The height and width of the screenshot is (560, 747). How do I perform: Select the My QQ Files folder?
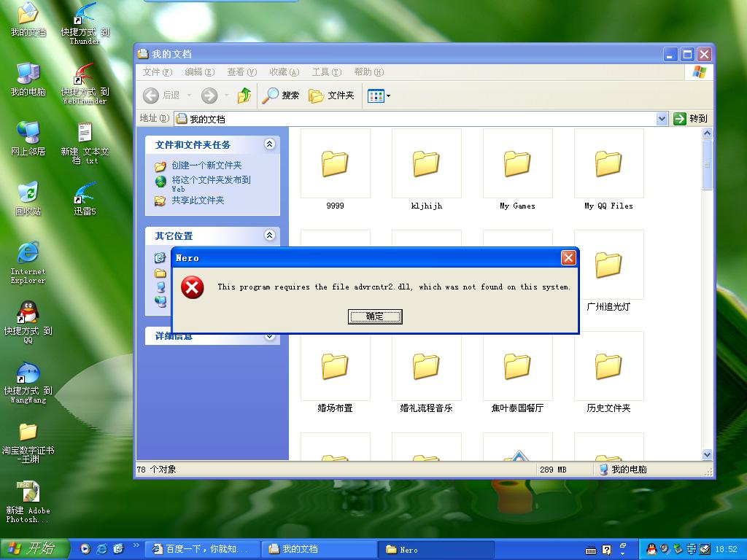[609, 169]
